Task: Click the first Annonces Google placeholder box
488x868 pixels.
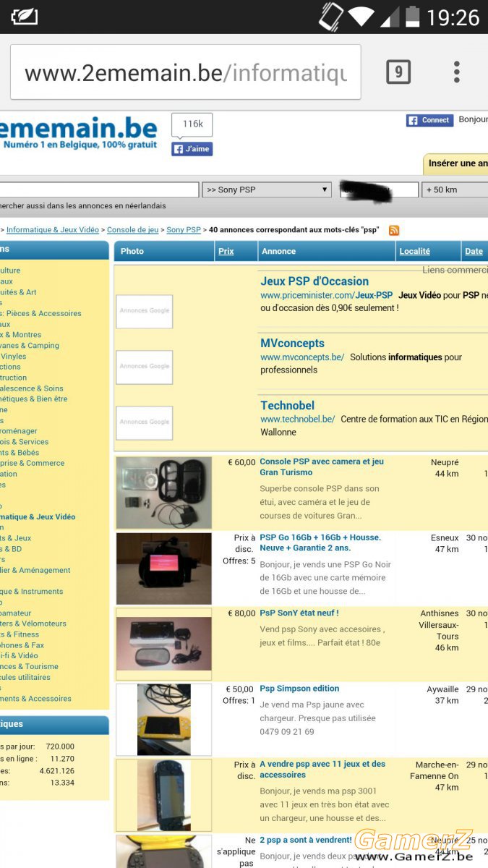Action: click(x=145, y=311)
